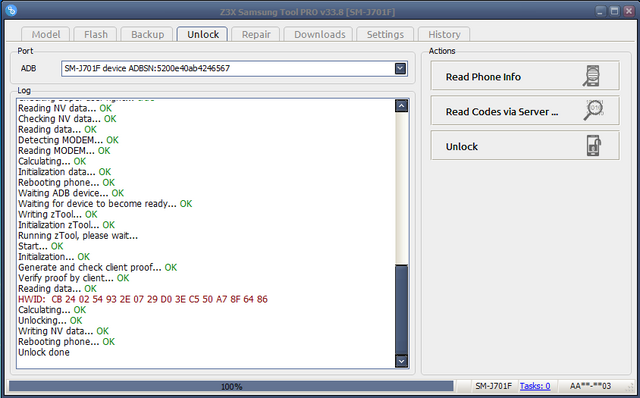Click the 'Reading MODEM... OK' log line
This screenshot has width=640, height=398.
64,151
